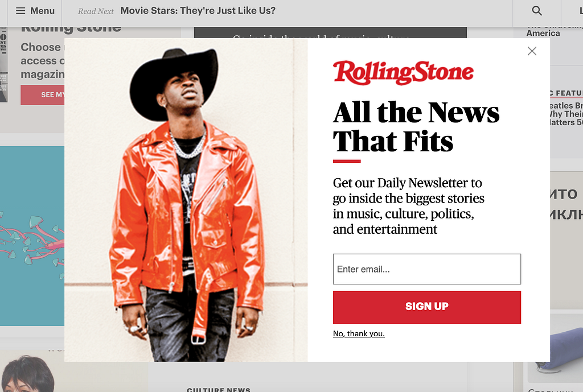Click the Read Next label

point(96,11)
